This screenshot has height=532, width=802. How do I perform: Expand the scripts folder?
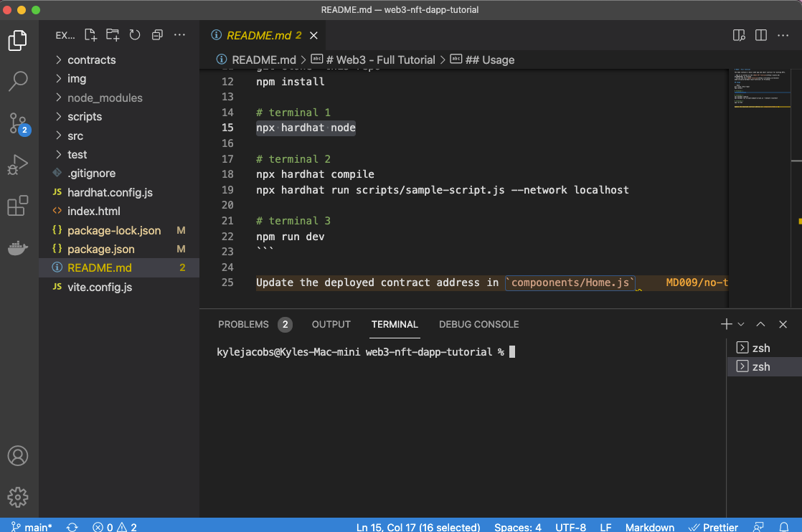pos(85,117)
